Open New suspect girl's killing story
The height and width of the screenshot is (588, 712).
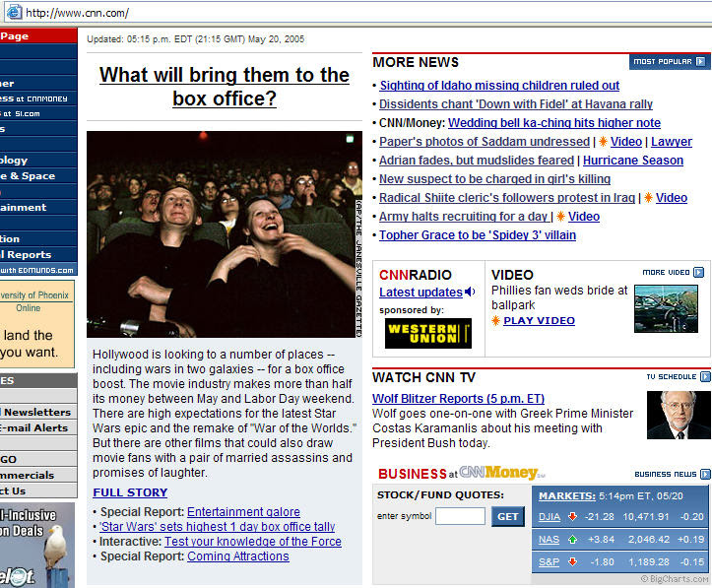(x=495, y=179)
